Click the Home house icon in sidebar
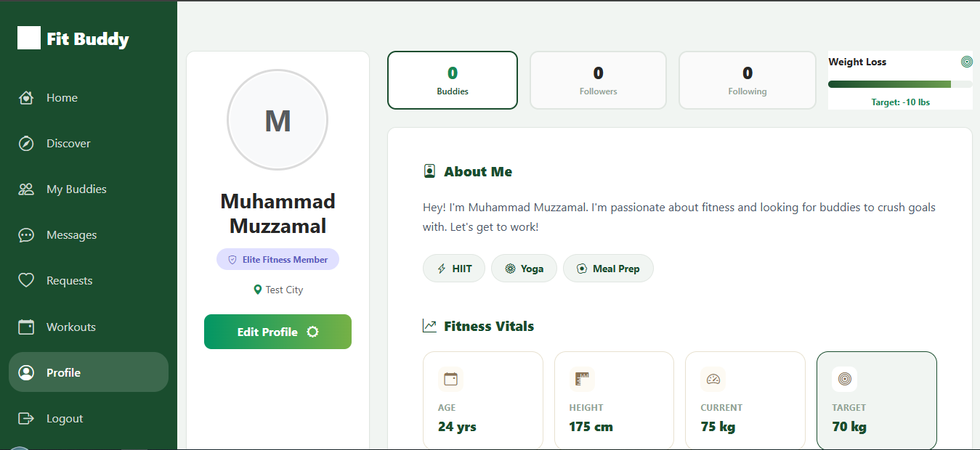The image size is (980, 450). [x=26, y=98]
